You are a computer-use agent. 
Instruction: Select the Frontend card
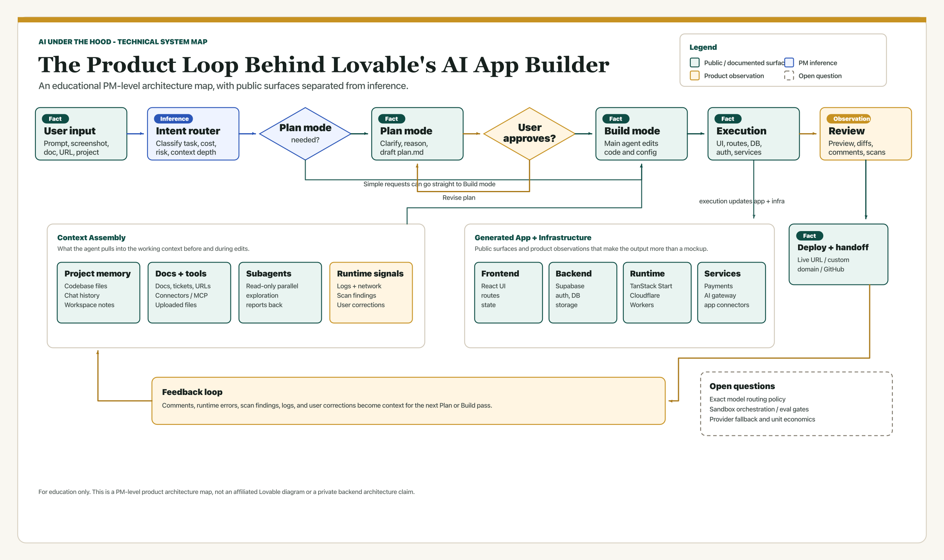(509, 293)
